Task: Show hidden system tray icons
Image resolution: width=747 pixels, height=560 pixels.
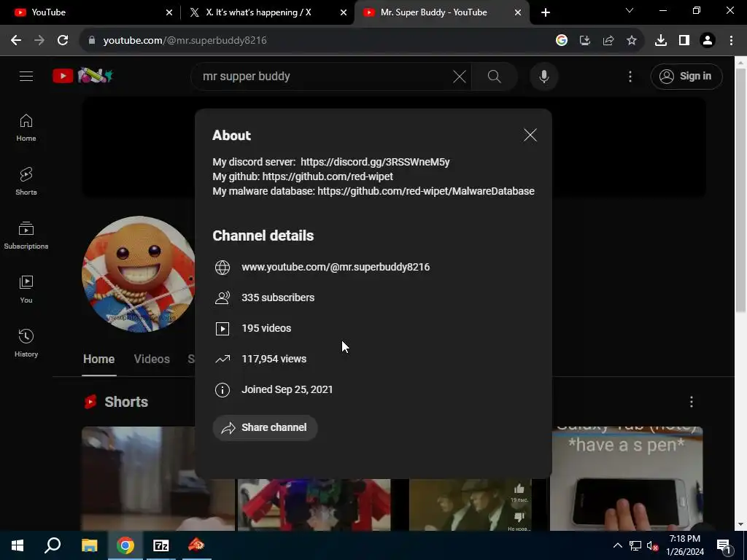Action: pos(617,545)
